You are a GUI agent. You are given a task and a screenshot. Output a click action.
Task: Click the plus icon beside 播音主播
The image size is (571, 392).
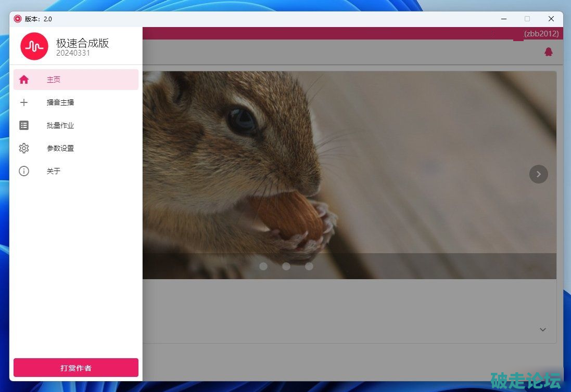pyautogui.click(x=24, y=102)
